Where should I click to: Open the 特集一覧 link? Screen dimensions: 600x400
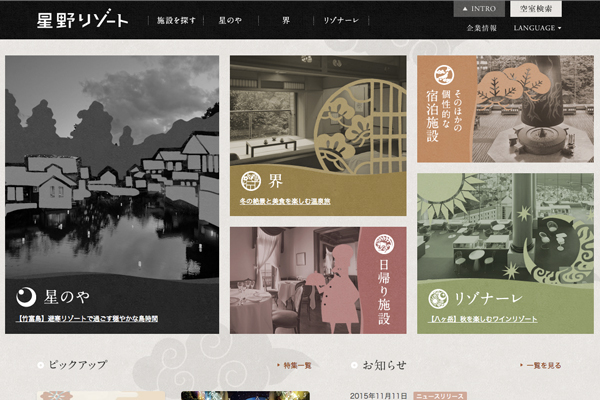click(295, 366)
